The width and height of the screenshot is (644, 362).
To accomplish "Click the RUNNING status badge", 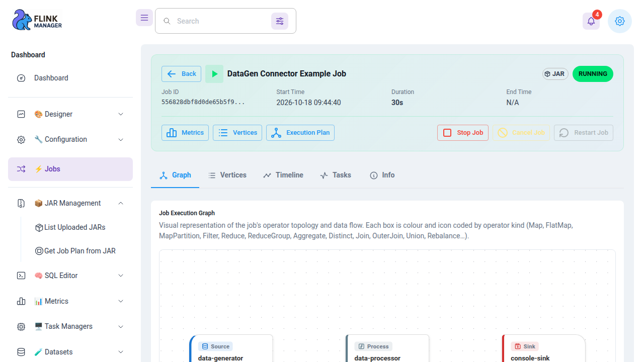I will click(x=593, y=74).
